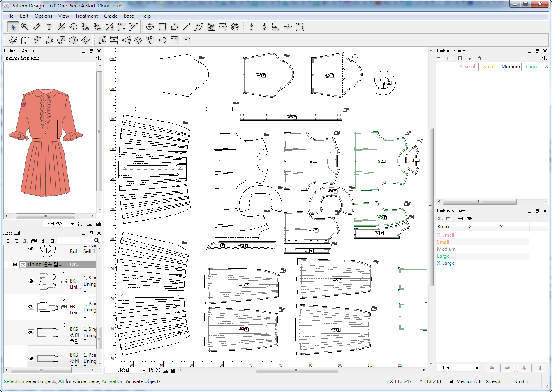The height and width of the screenshot is (392, 552).
Task: Choose the Text tool in toolbar
Action: coord(49,27)
